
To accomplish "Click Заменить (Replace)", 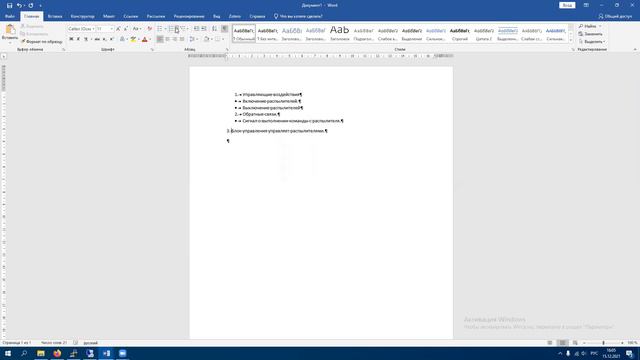I will [x=590, y=34].
